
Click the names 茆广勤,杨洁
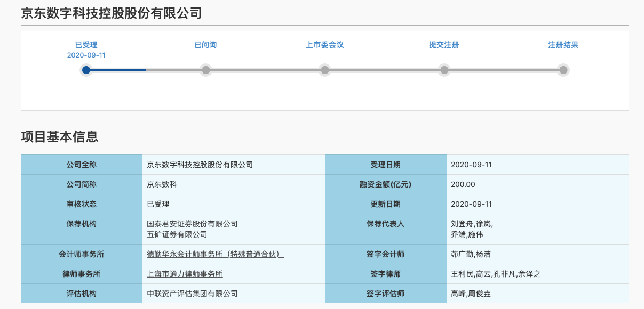pos(471,254)
